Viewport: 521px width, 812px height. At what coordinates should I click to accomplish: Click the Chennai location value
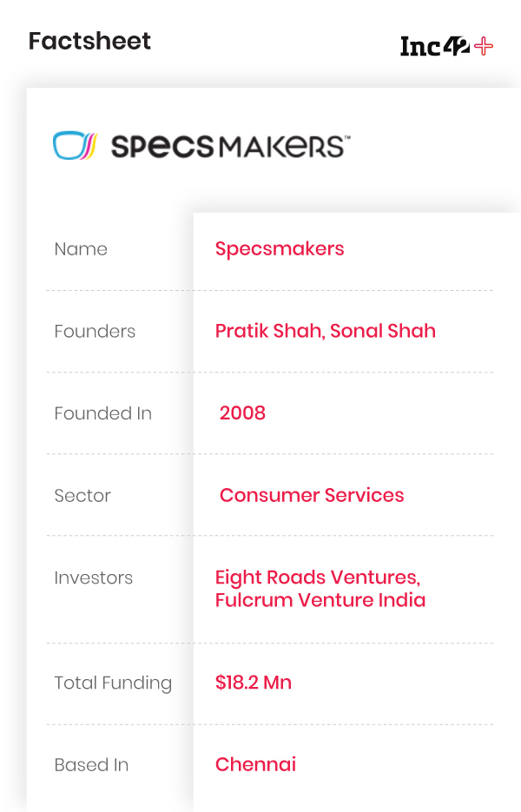(255, 764)
